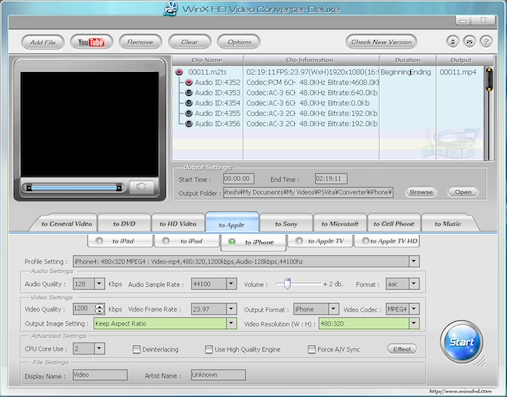The width and height of the screenshot is (507, 397).
Task: Click the Effect button
Action: pos(402,349)
